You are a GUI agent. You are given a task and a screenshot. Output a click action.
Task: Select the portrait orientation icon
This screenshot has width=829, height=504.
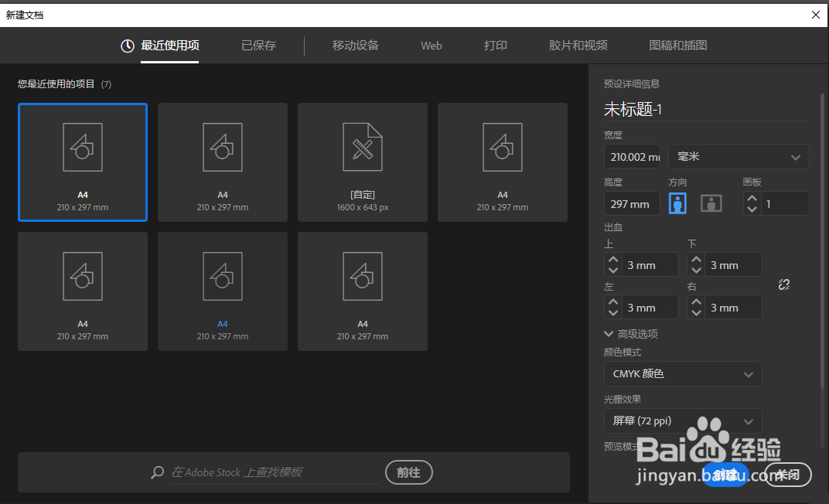click(676, 203)
